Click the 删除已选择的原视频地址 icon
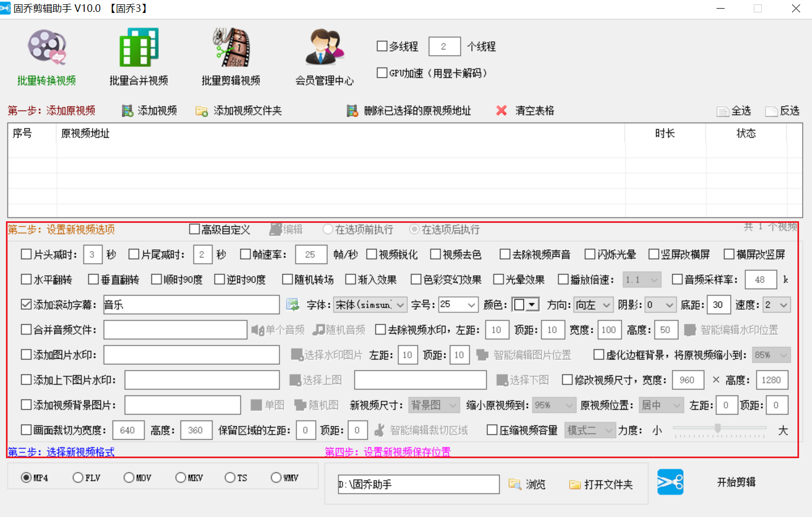 353,111
